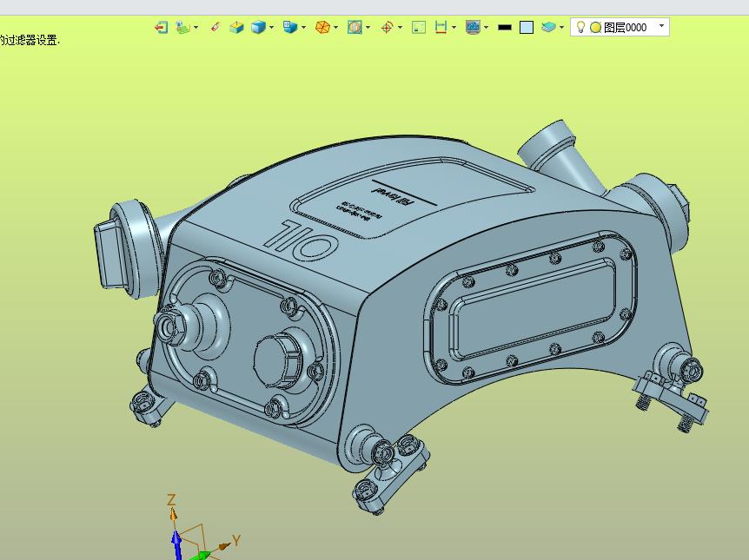Click the blue shaded cube icon
This screenshot has width=749, height=560.
258,27
